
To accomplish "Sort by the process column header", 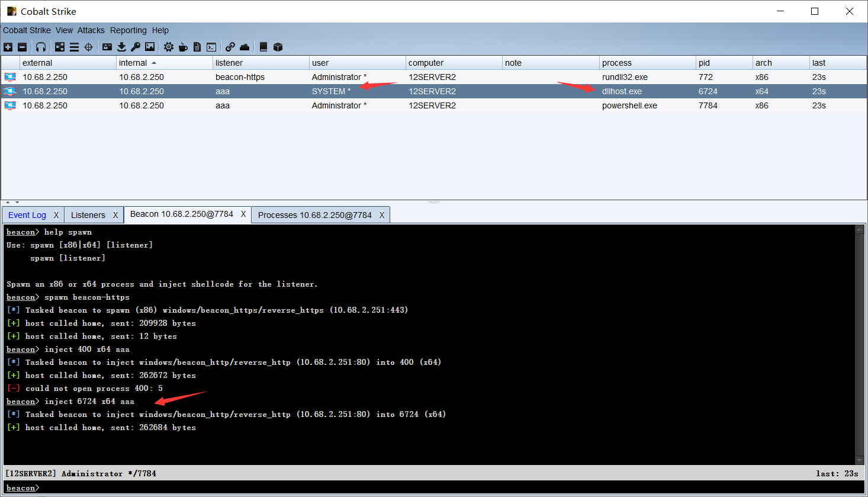I will coord(648,63).
